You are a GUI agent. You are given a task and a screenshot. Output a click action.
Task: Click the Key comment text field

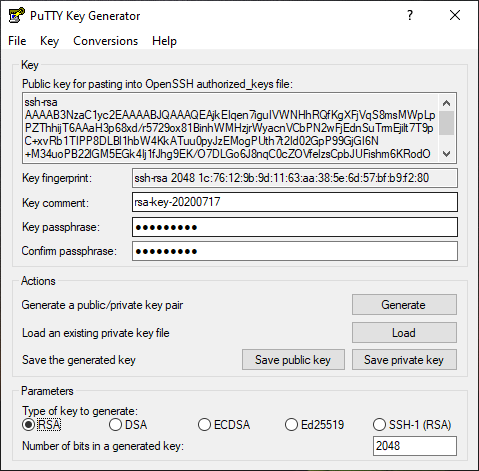pyautogui.click(x=295, y=202)
